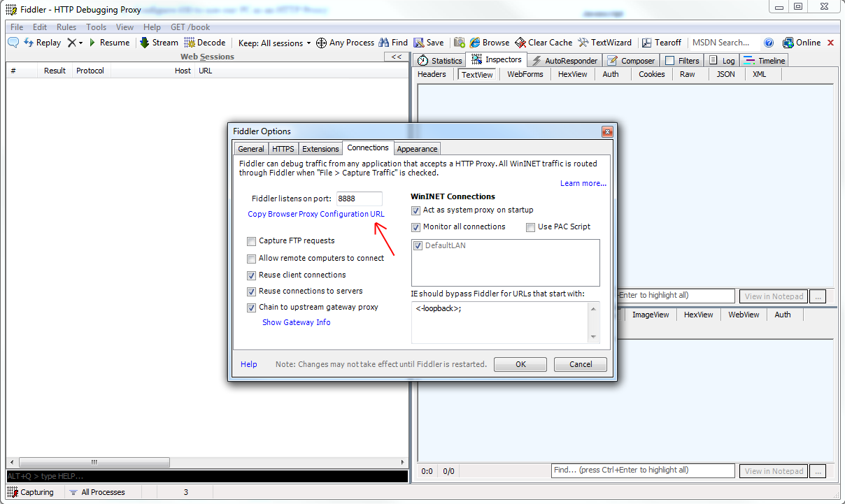Click the Find binoculars button

(394, 43)
